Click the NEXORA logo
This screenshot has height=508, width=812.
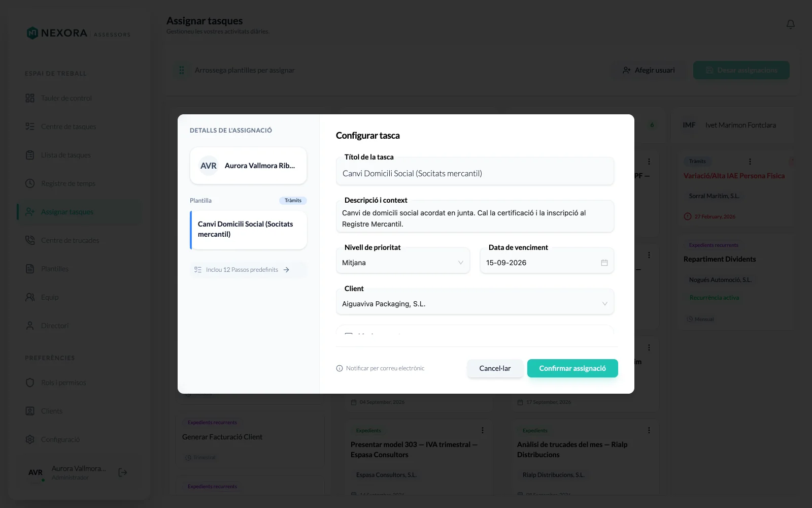[79, 33]
